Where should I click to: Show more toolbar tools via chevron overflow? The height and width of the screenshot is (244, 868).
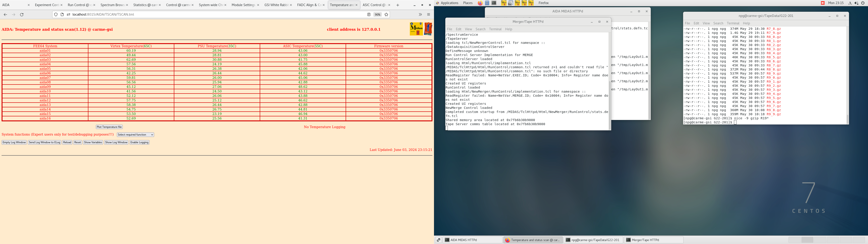coord(420,14)
